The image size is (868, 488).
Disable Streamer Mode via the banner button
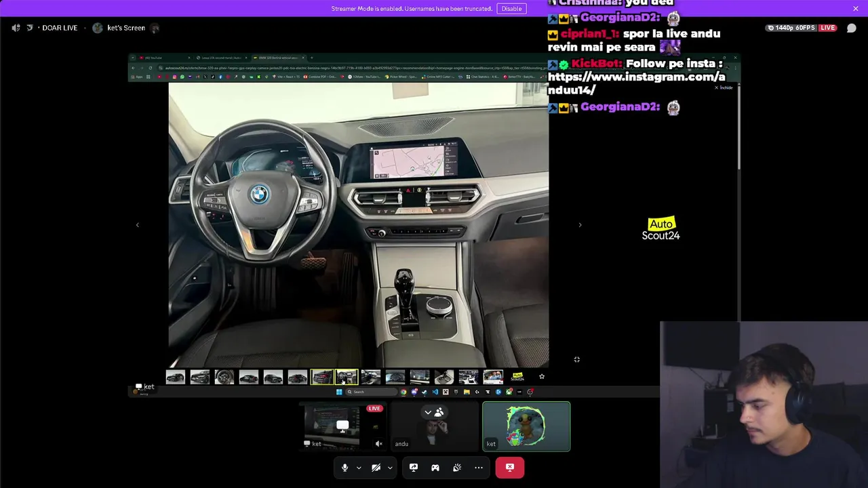click(x=511, y=9)
